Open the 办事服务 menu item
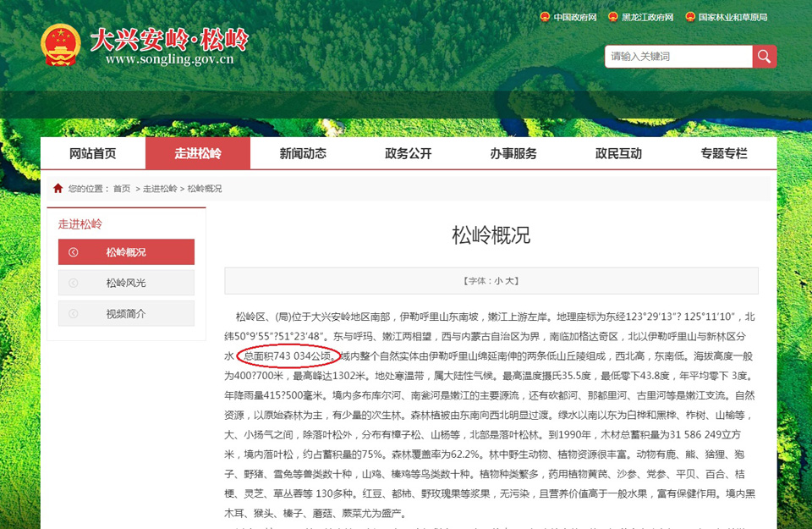This screenshot has height=529, width=812. point(513,153)
